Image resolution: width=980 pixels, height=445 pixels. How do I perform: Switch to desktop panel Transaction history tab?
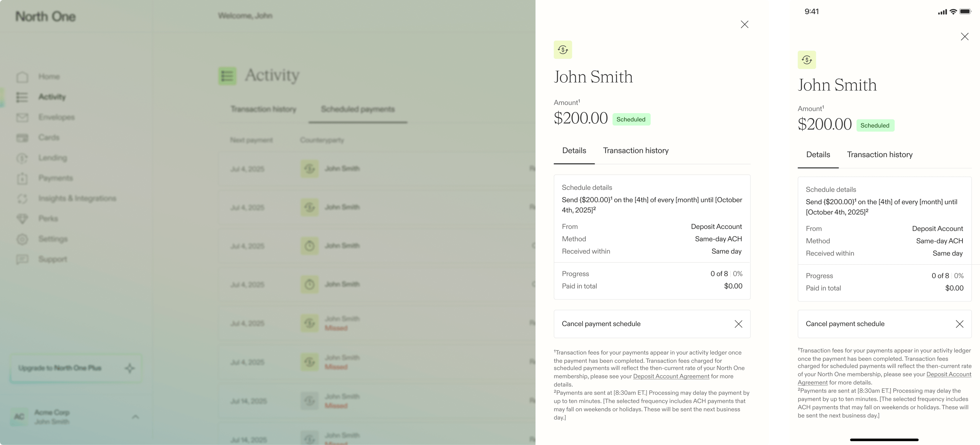[x=635, y=151]
